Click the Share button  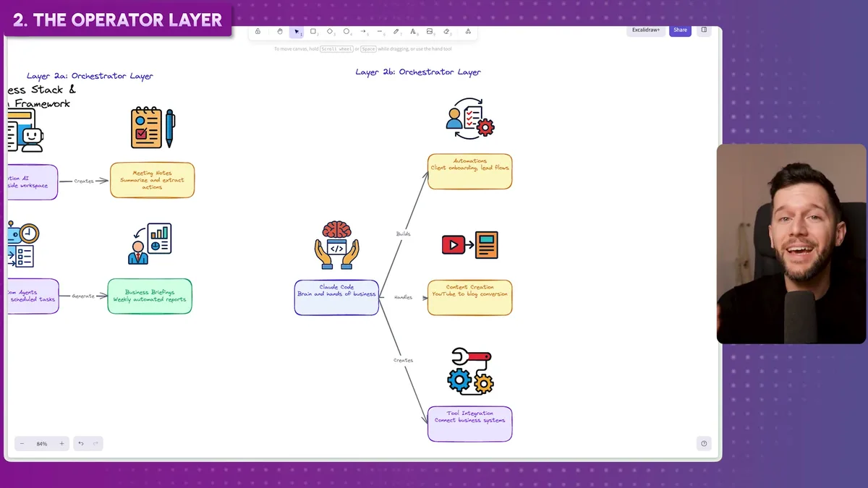click(x=680, y=30)
